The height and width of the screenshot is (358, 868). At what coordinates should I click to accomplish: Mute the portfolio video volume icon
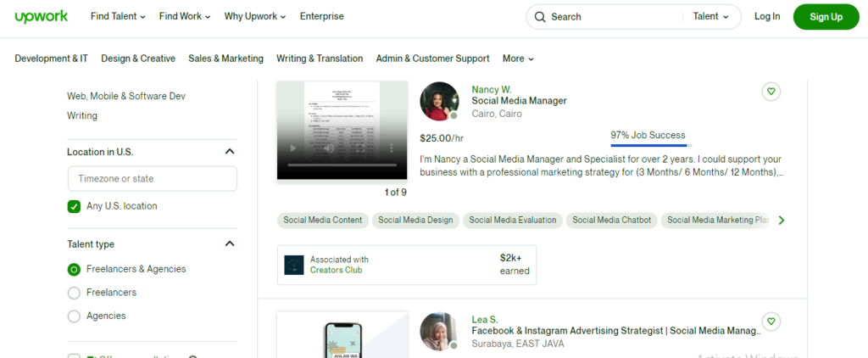coord(328,148)
